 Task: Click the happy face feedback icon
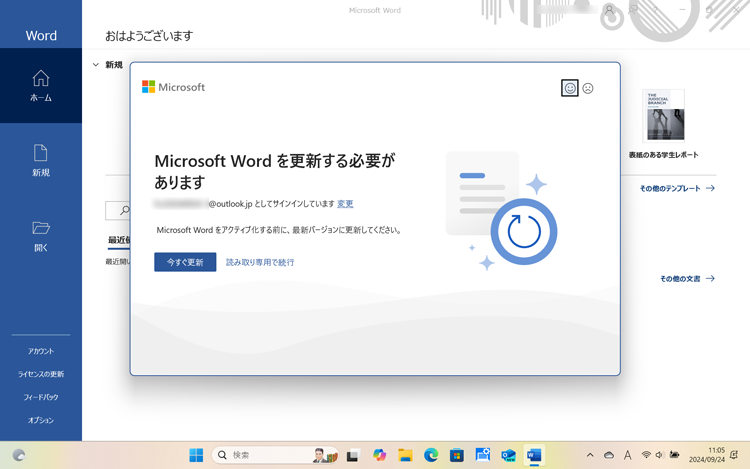(x=570, y=88)
